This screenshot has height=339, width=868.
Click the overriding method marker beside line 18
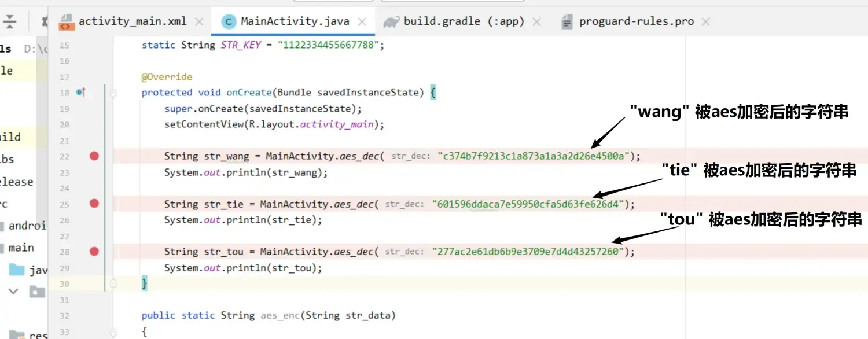tap(81, 91)
